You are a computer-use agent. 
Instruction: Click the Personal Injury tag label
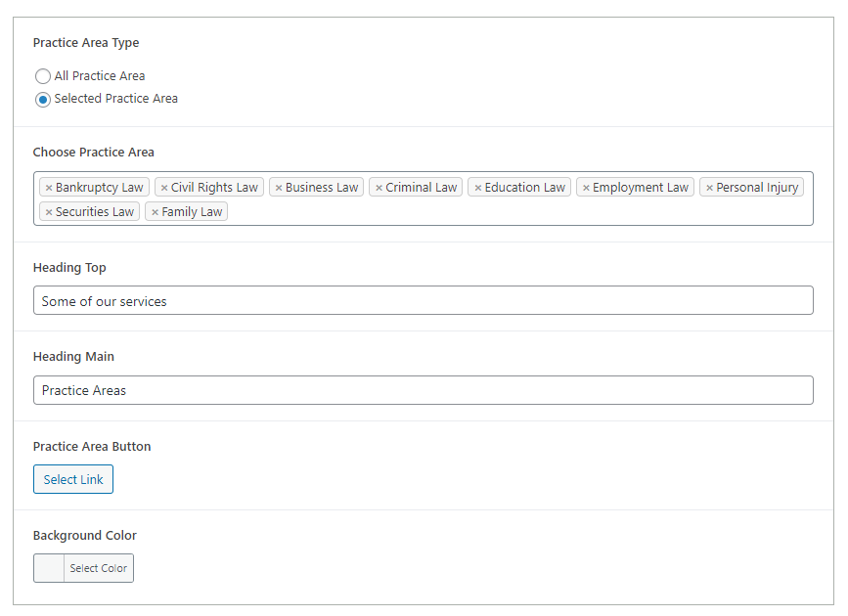pyautogui.click(x=757, y=188)
